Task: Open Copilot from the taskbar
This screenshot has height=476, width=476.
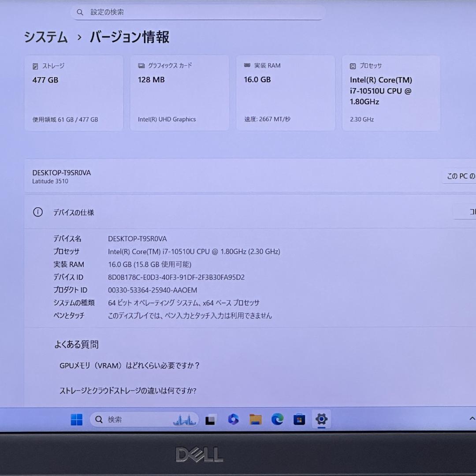Action: pos(233,420)
